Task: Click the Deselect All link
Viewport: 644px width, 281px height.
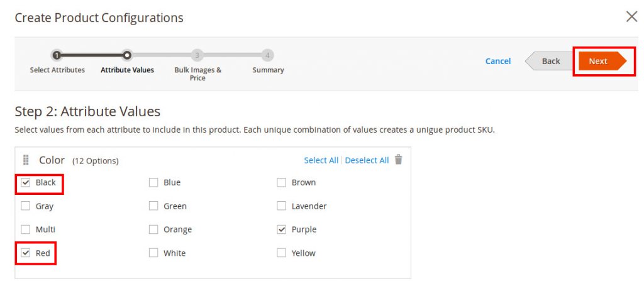Action: pos(367,160)
